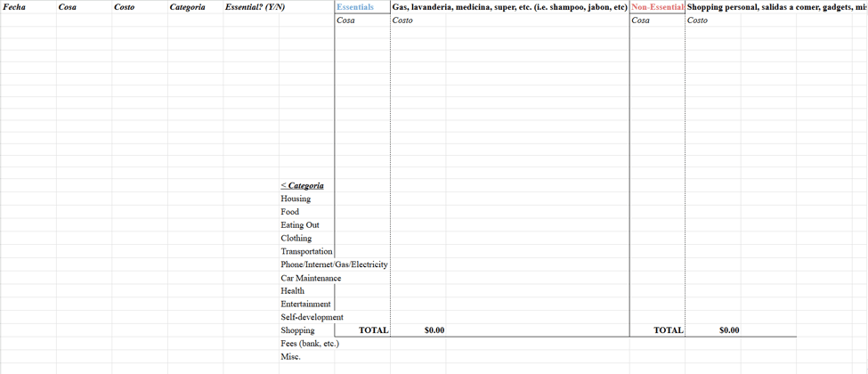Select the 'Shopping personal, salidas a comer' cell

[775, 7]
